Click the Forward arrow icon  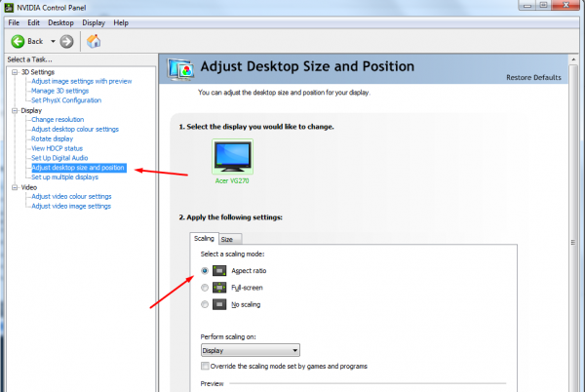[x=66, y=41]
